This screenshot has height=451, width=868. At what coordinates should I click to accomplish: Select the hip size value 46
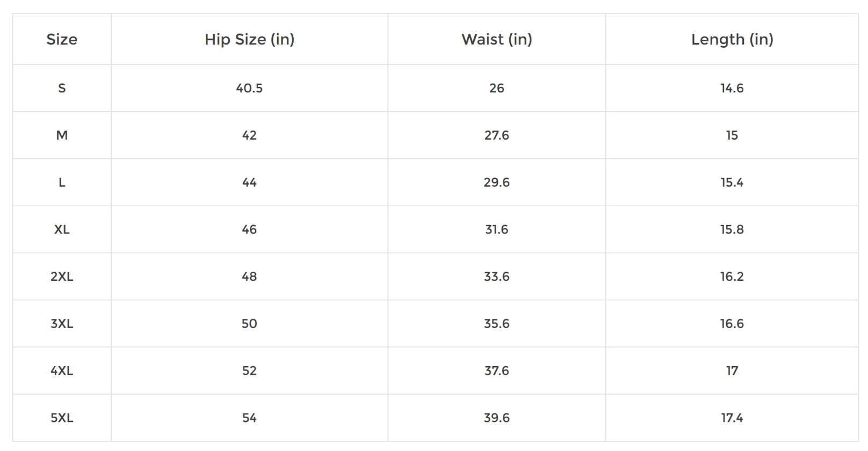pyautogui.click(x=249, y=229)
